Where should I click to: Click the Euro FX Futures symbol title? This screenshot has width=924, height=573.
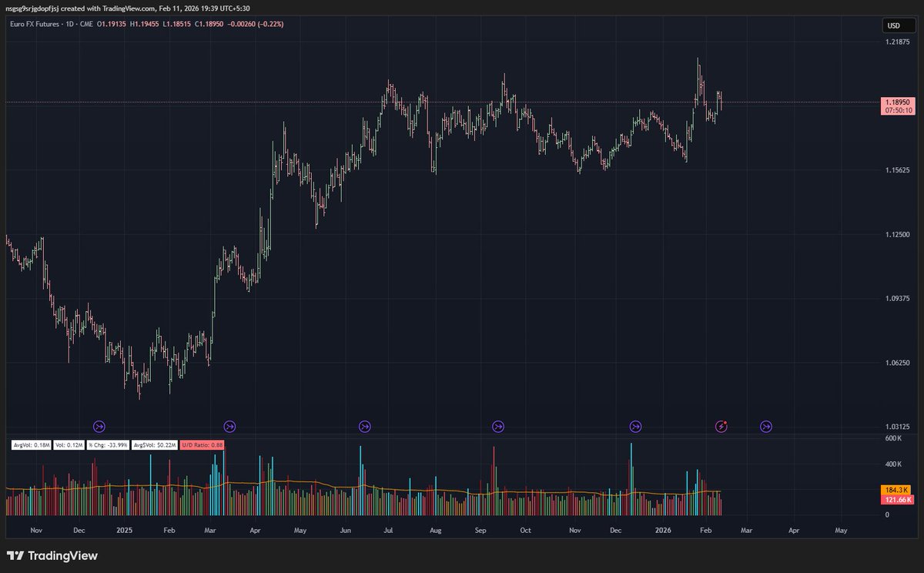pos(35,25)
